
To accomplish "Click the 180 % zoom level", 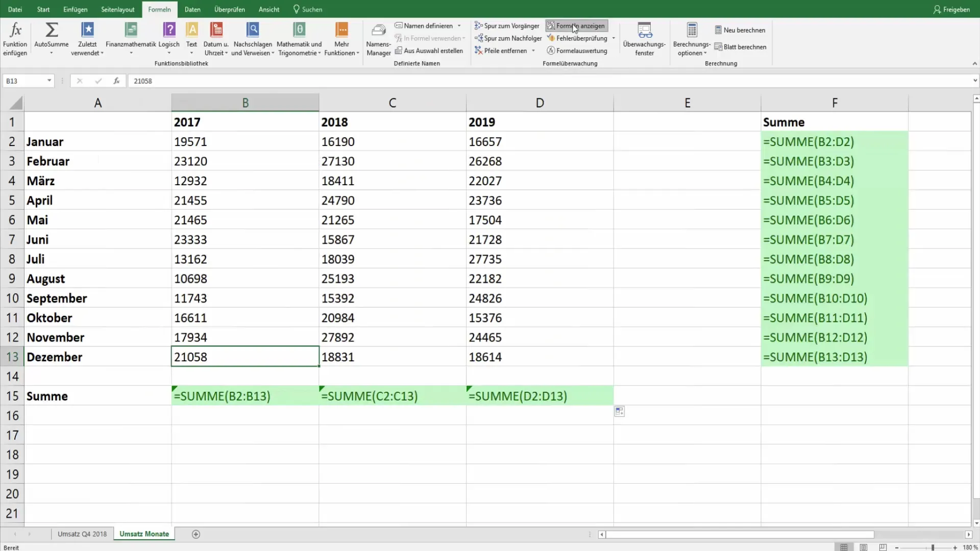I will pyautogui.click(x=970, y=547).
